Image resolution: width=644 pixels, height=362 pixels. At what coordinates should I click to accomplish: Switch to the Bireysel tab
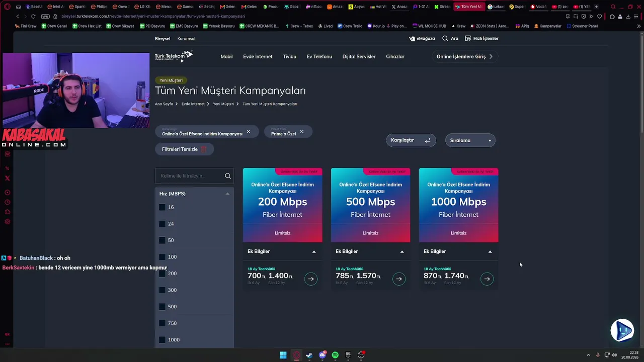[x=163, y=39]
